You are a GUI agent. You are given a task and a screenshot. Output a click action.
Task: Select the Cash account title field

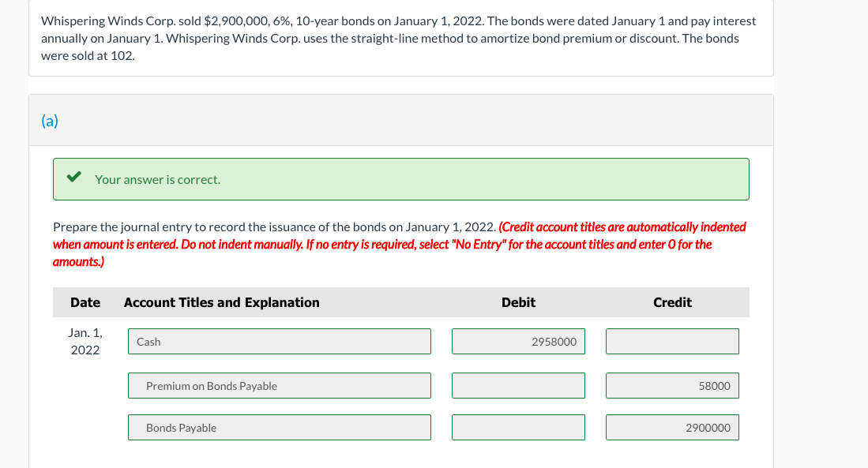tap(280, 341)
